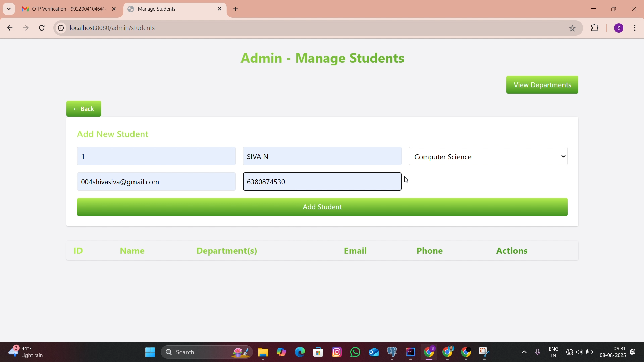Show hidden system tray icons
This screenshot has height=362, width=644.
click(525, 353)
